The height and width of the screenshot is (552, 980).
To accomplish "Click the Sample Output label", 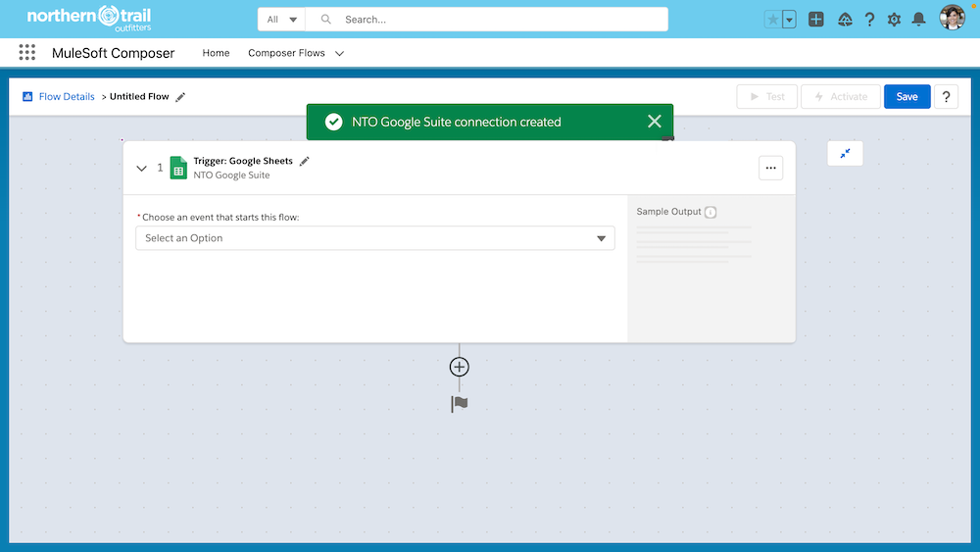I will pos(668,212).
